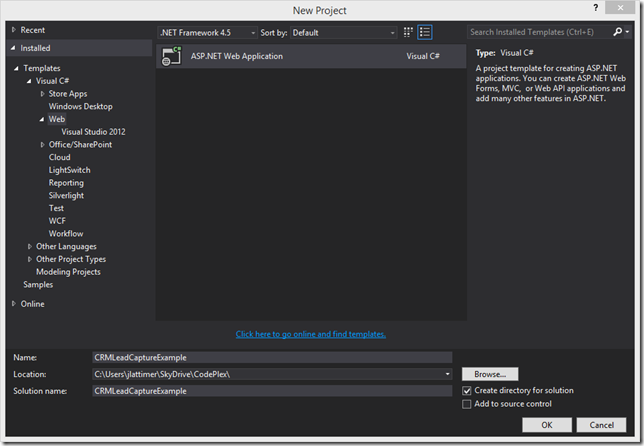This screenshot has height=446, width=644.
Task: Switch templates view to medium list icons
Action: point(425,32)
